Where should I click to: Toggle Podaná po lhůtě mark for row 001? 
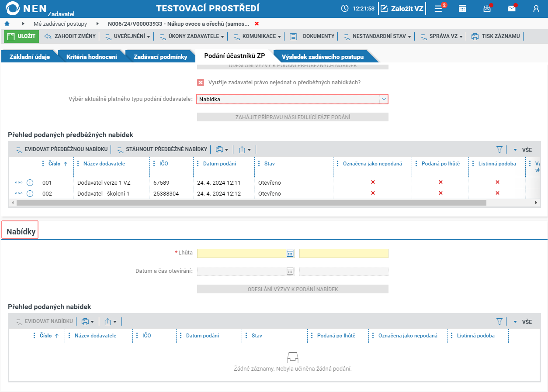coord(440,182)
